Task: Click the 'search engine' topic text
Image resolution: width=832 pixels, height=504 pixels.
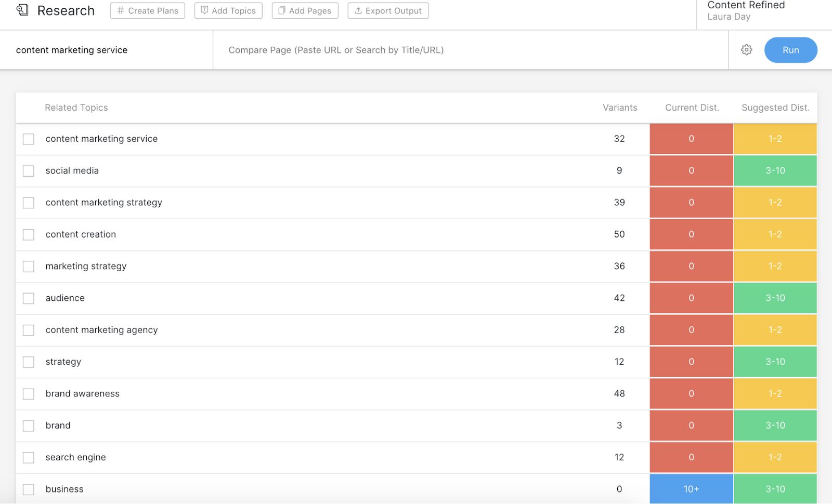Action: pyautogui.click(x=76, y=457)
